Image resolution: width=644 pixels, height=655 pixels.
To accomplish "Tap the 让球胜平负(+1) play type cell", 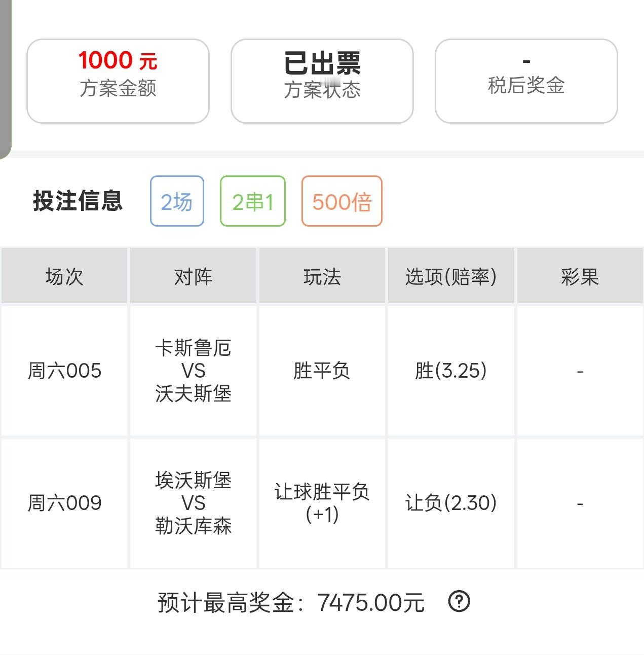I will pos(322,503).
